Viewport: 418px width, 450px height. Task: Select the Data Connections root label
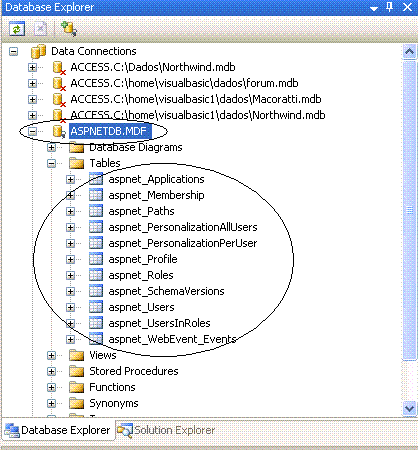(x=94, y=51)
